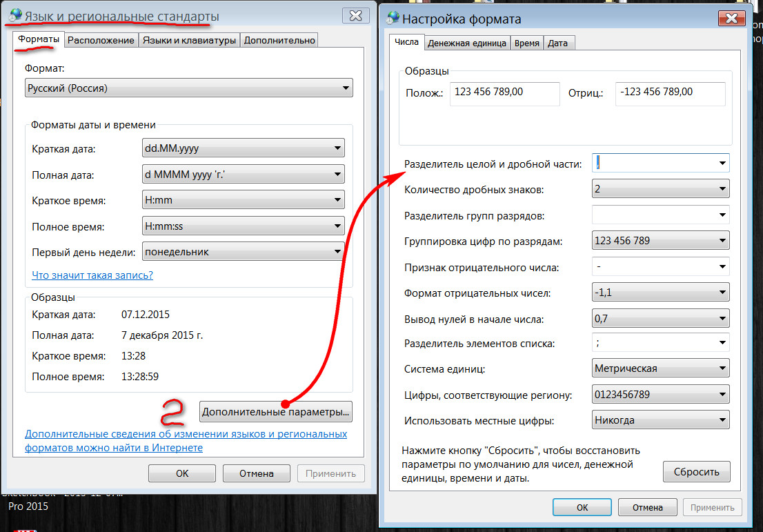This screenshot has width=763, height=532.
Task: Close the Настройка формата window
Action: pos(731,19)
